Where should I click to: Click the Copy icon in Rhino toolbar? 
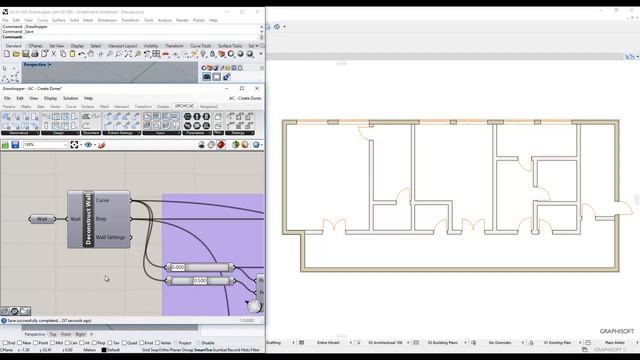tap(63, 54)
